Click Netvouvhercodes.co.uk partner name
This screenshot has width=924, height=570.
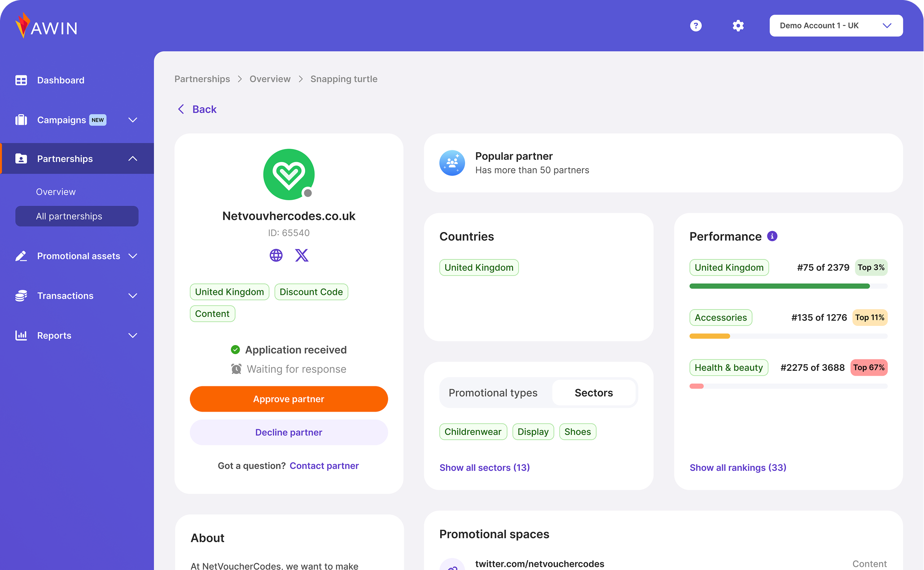click(x=289, y=216)
